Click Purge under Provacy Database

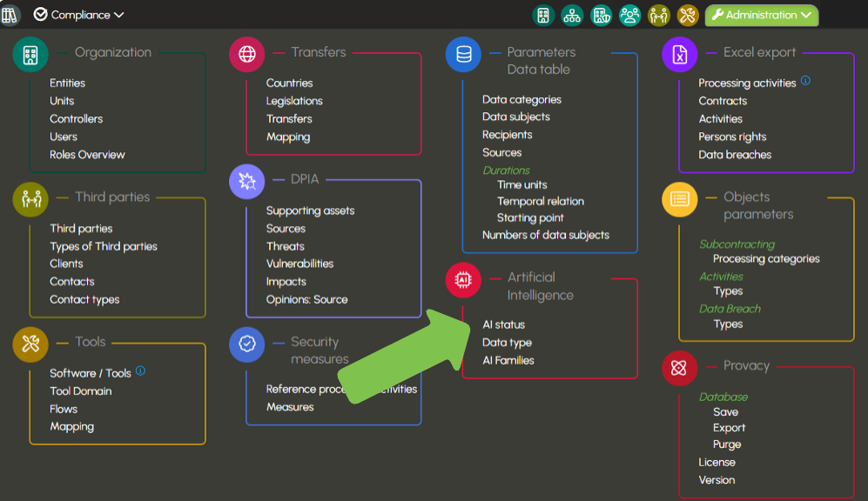coord(727,444)
